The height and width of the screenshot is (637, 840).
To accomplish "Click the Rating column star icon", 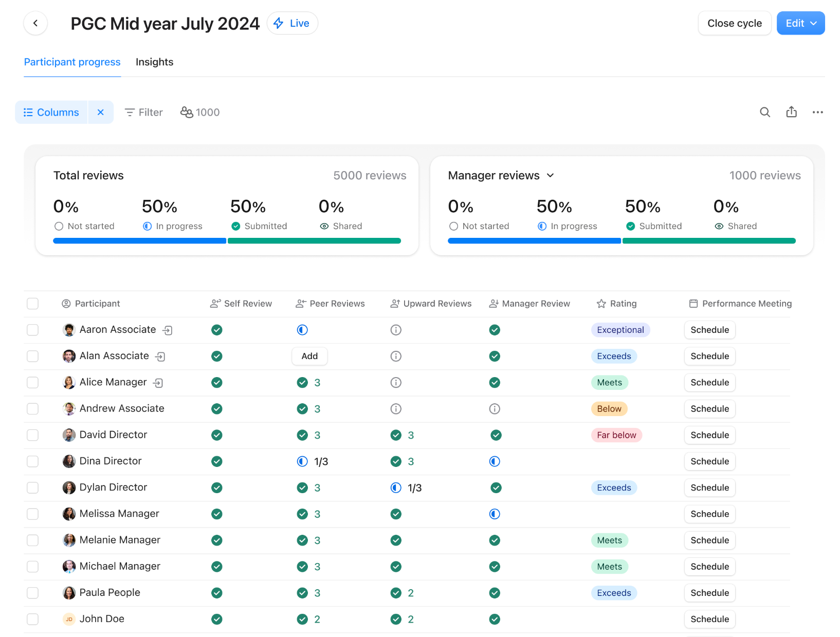I will (x=601, y=304).
